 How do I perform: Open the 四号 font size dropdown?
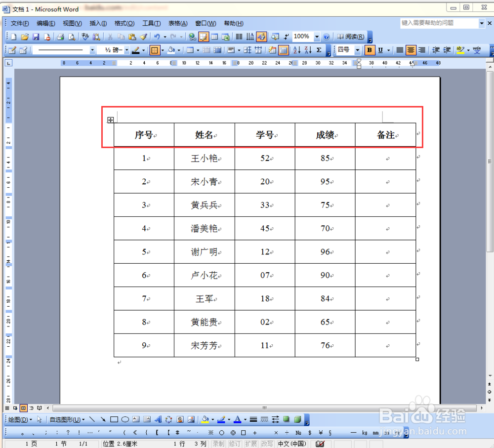(x=357, y=49)
